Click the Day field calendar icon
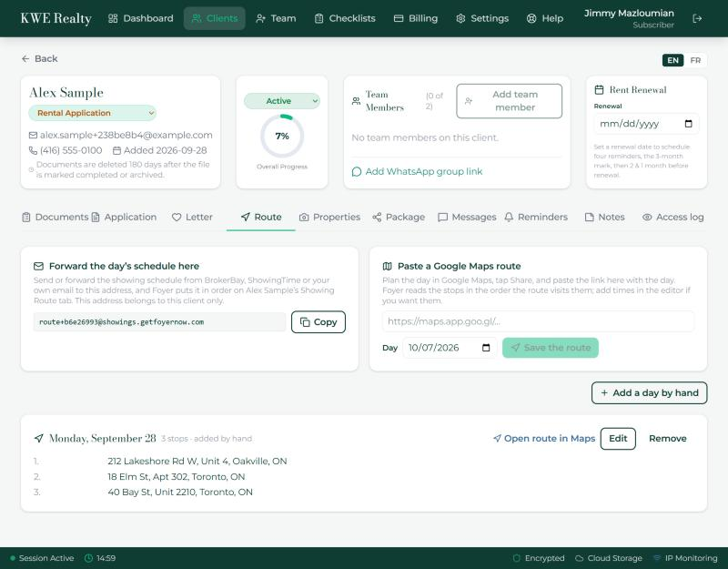This screenshot has width=728, height=569. [x=486, y=348]
